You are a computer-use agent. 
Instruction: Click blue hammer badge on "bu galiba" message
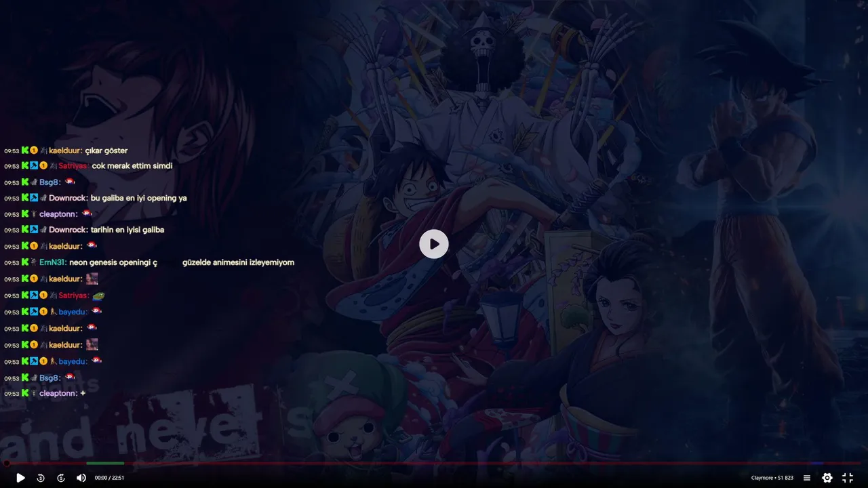(x=34, y=197)
